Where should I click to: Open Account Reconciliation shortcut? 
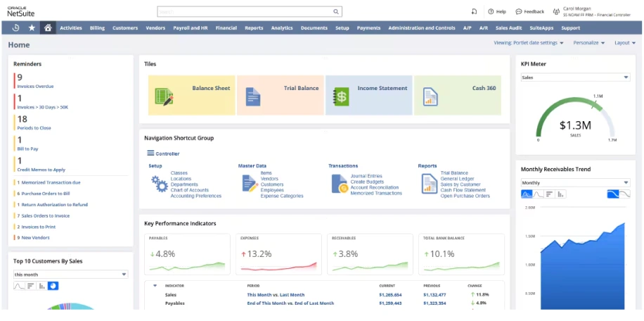coord(375,187)
